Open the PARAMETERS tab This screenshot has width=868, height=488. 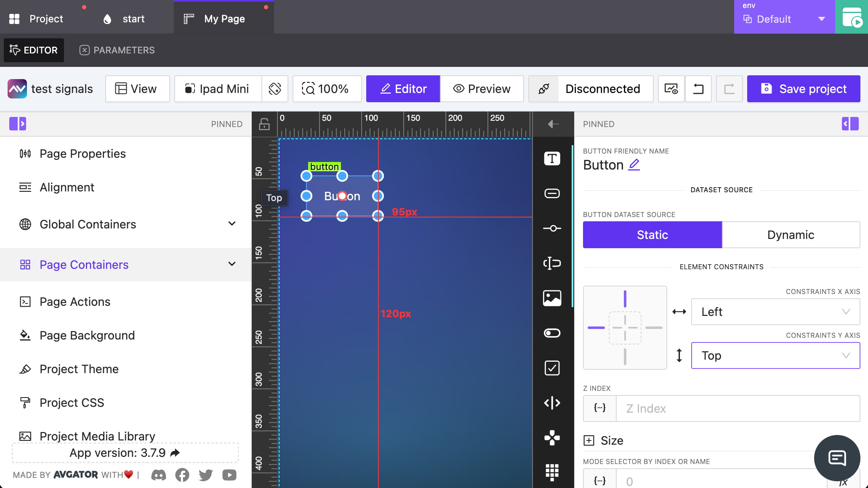coord(117,50)
